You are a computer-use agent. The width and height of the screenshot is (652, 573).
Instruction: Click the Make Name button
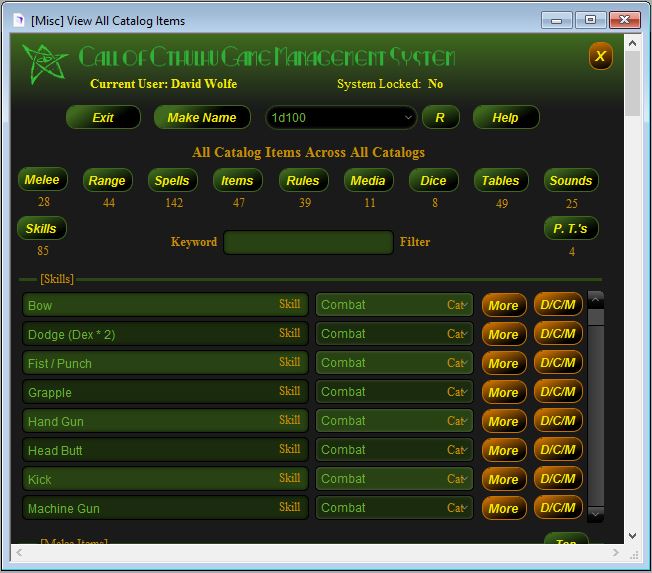[x=201, y=117]
